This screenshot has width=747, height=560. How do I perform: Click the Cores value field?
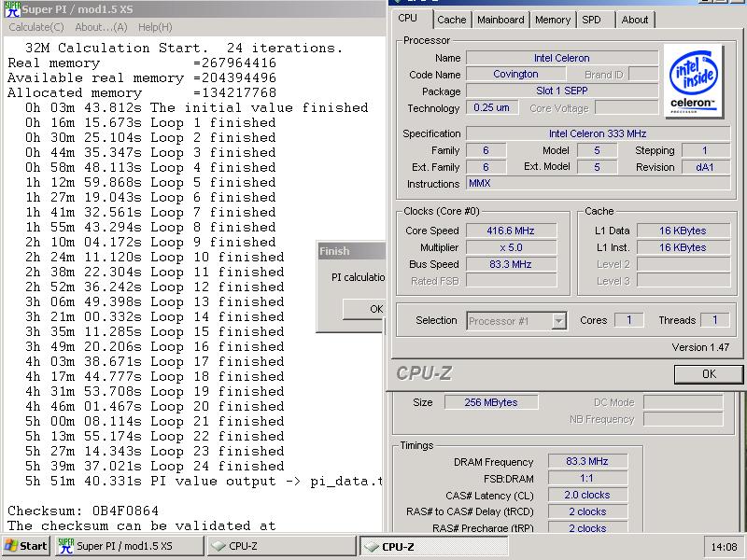coord(628,320)
